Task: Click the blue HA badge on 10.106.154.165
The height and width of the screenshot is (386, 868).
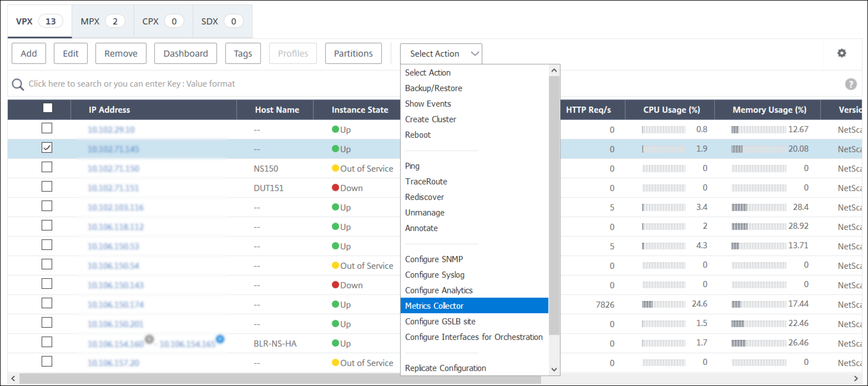Action: click(220, 339)
